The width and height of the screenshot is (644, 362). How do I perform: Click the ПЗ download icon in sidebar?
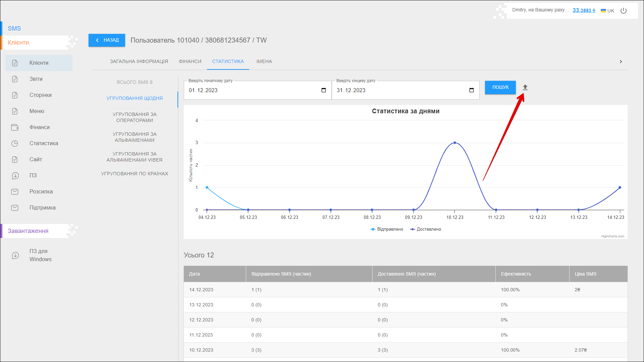[15, 176]
